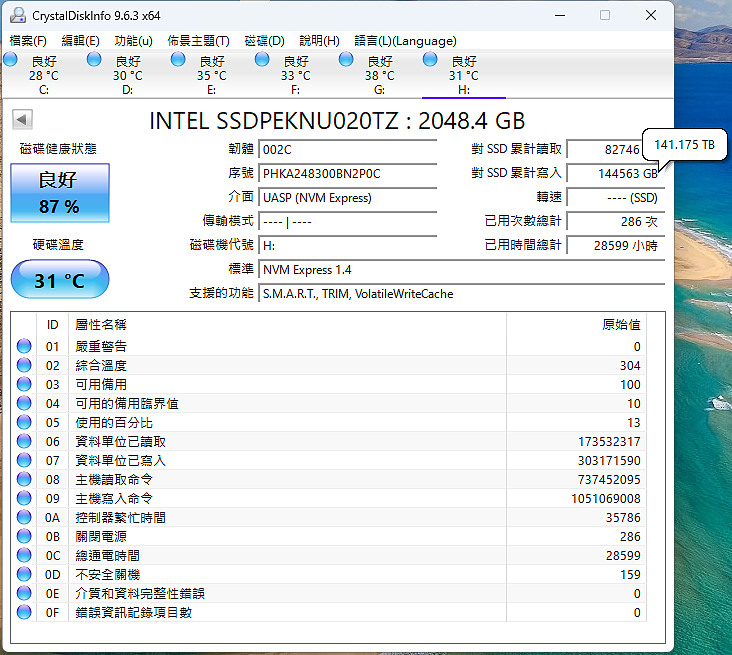Click status orb of attribute 0A 控制器繁忙時間
This screenshot has height=655, width=732.
click(x=24, y=517)
